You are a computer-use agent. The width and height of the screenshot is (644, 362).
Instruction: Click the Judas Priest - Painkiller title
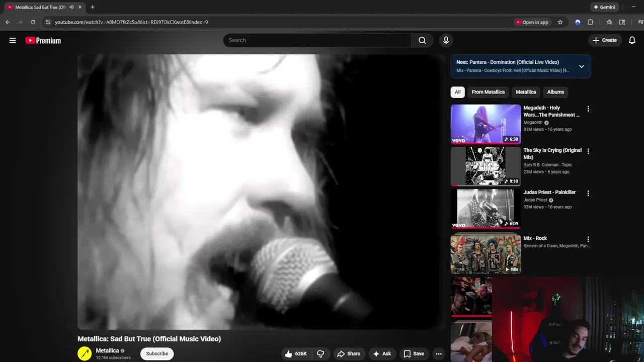tap(549, 193)
